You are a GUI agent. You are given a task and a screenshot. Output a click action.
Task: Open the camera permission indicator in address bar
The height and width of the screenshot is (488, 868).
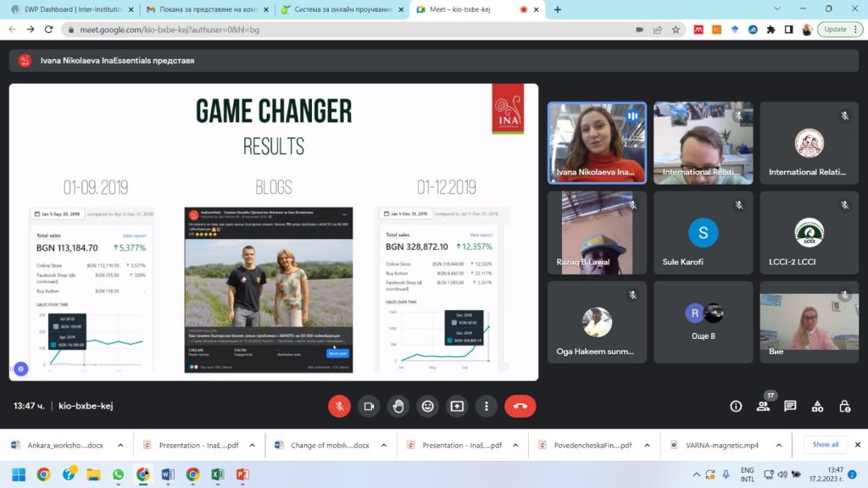pos(639,30)
